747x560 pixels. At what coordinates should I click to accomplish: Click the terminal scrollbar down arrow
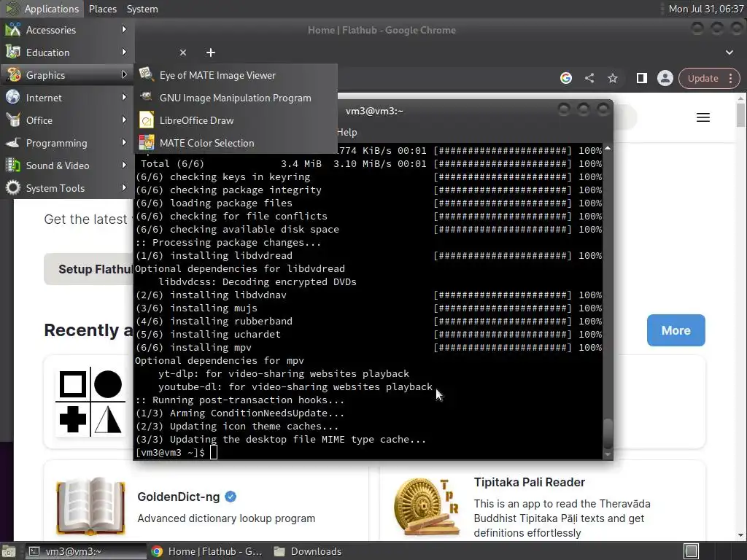click(x=608, y=455)
